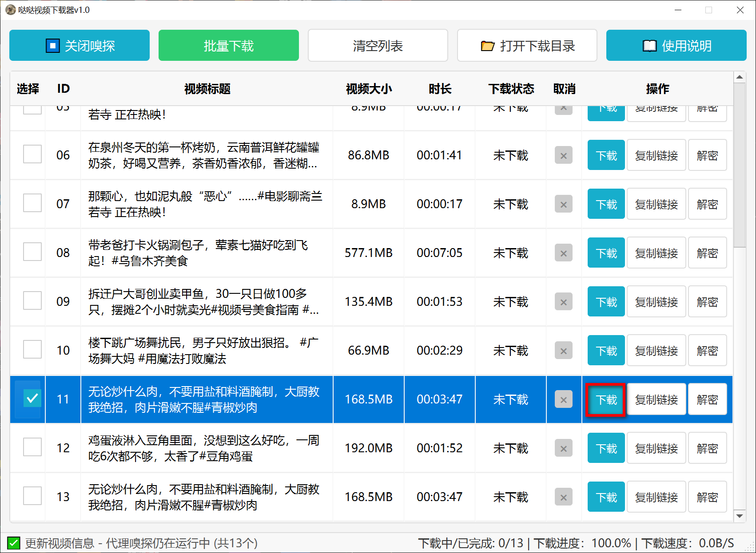Copy link for video 10 via 复制链接
756x553 pixels.
(x=657, y=351)
